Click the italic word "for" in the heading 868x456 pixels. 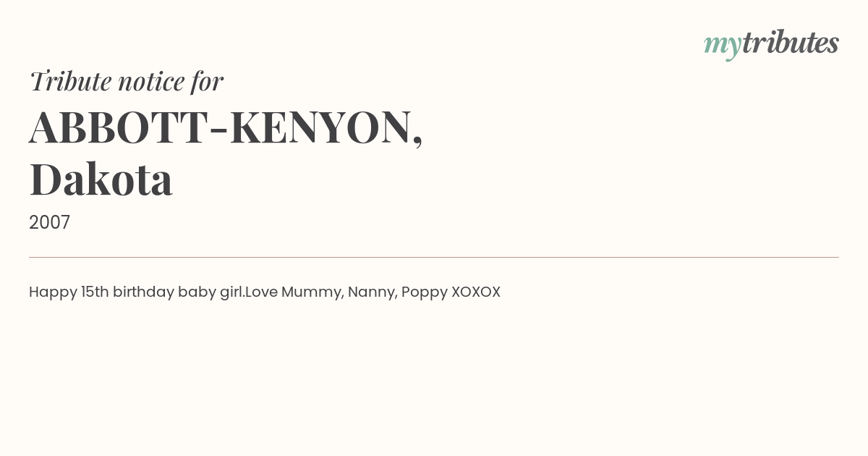click(x=207, y=81)
